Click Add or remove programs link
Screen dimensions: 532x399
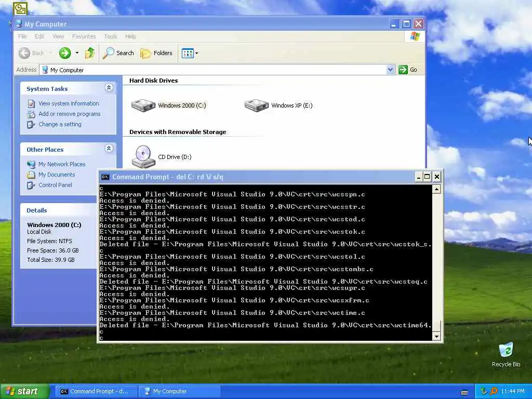click(x=70, y=114)
